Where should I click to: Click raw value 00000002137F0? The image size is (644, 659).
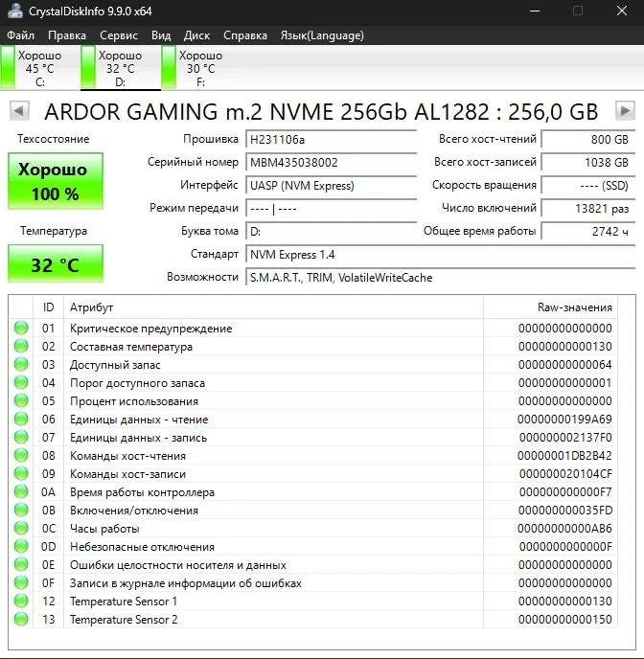pyautogui.click(x=565, y=438)
